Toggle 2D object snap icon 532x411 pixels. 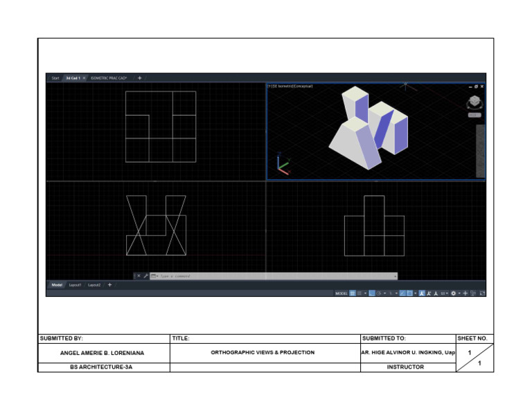coord(409,293)
